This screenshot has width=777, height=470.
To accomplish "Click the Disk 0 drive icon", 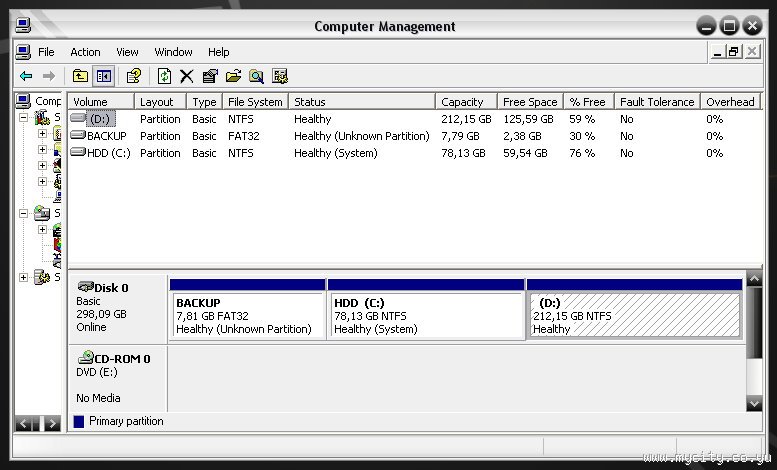I will [85, 287].
